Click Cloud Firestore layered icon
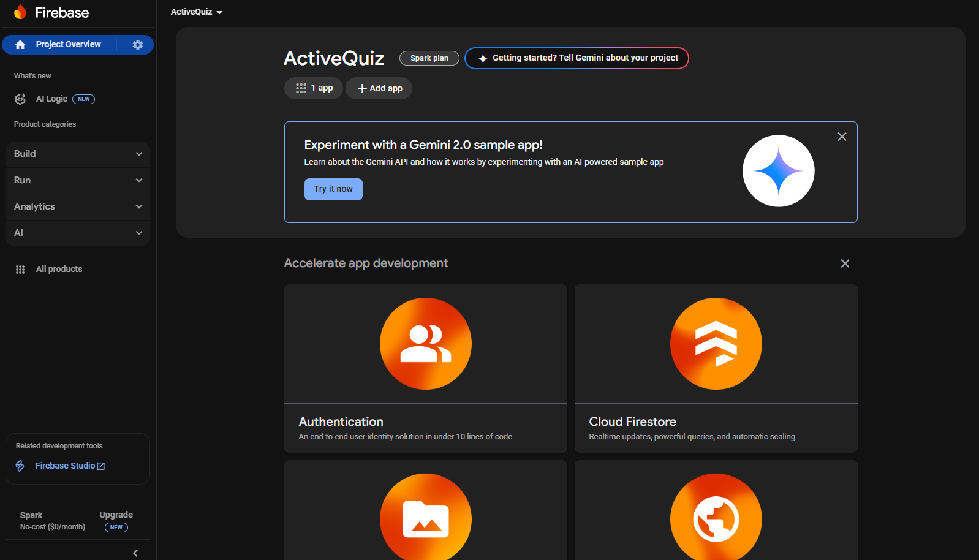The image size is (979, 560). pyautogui.click(x=716, y=344)
